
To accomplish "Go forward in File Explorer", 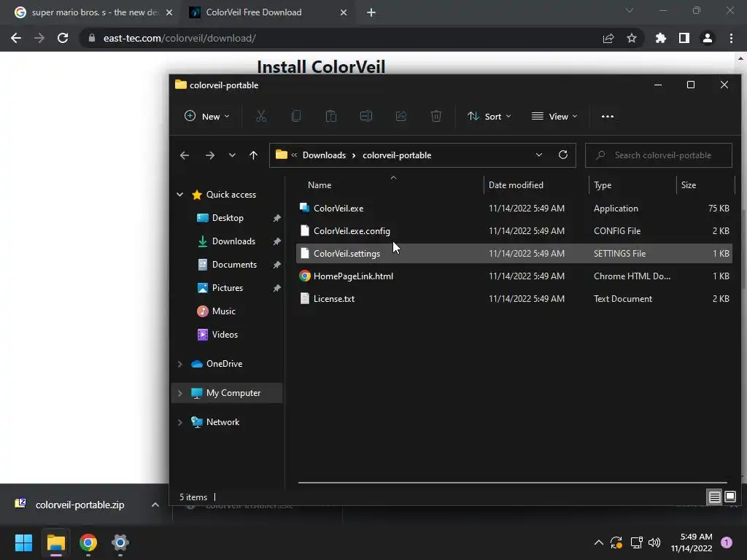I will [209, 155].
